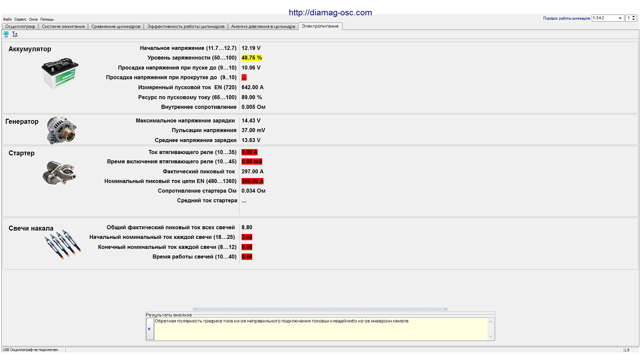Switch to the Осциллограф tab
This screenshot has width=644, height=354.
pos(20,27)
